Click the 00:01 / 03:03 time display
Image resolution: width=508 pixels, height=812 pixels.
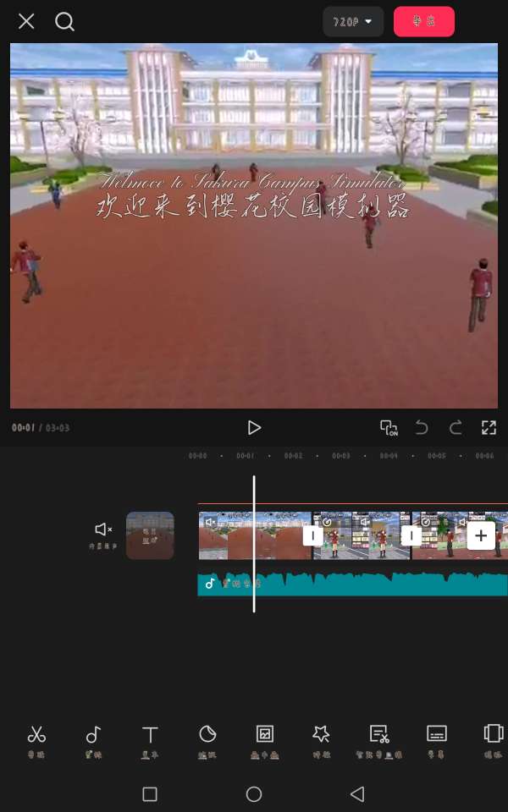[41, 428]
